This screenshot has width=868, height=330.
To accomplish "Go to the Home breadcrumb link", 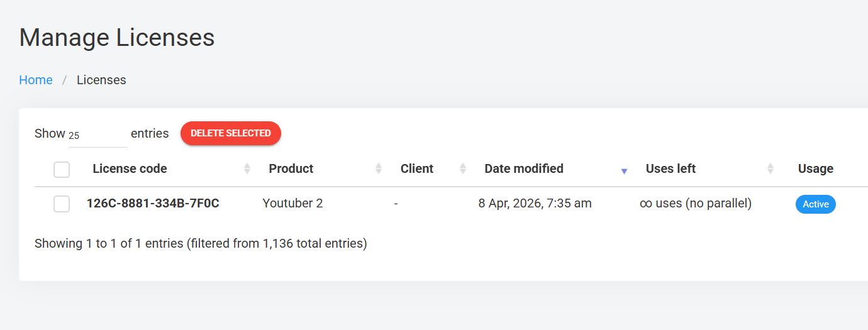I will tap(36, 80).
